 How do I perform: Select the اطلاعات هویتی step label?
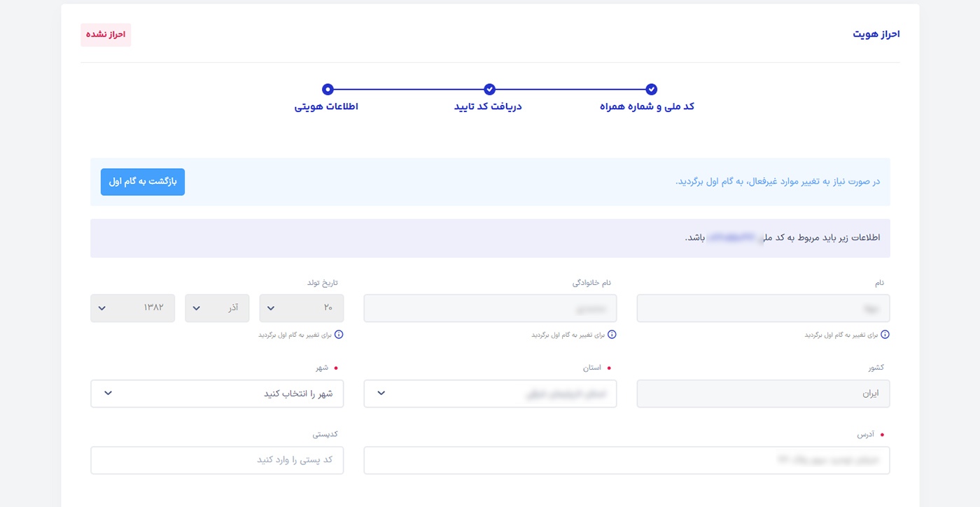[328, 106]
